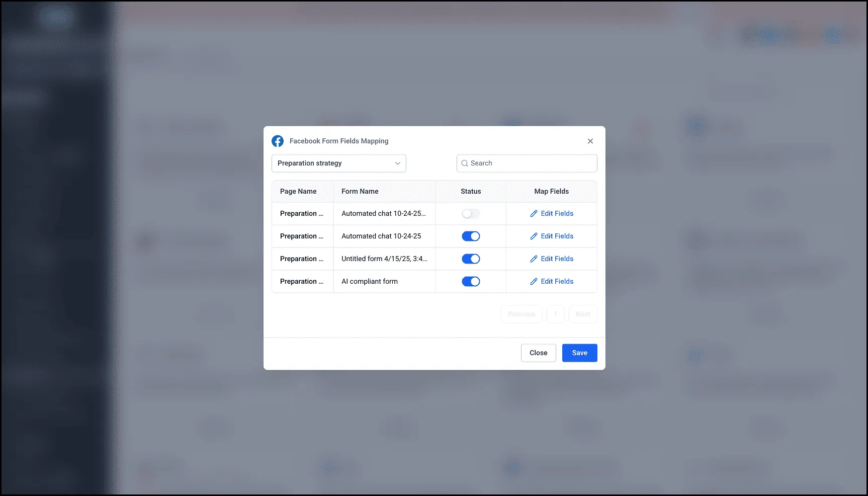Close the dialog using the X icon

590,141
